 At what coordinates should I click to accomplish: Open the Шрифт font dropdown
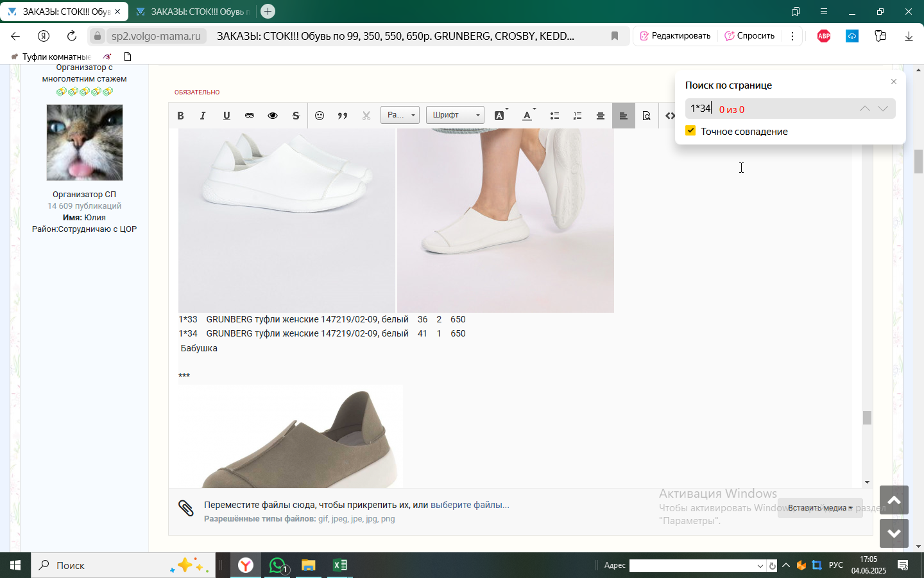pyautogui.click(x=455, y=115)
